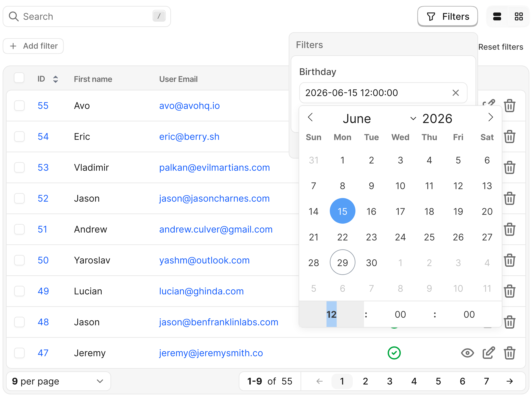
Task: Delete user Jeremy with trash icon
Action: (x=509, y=353)
